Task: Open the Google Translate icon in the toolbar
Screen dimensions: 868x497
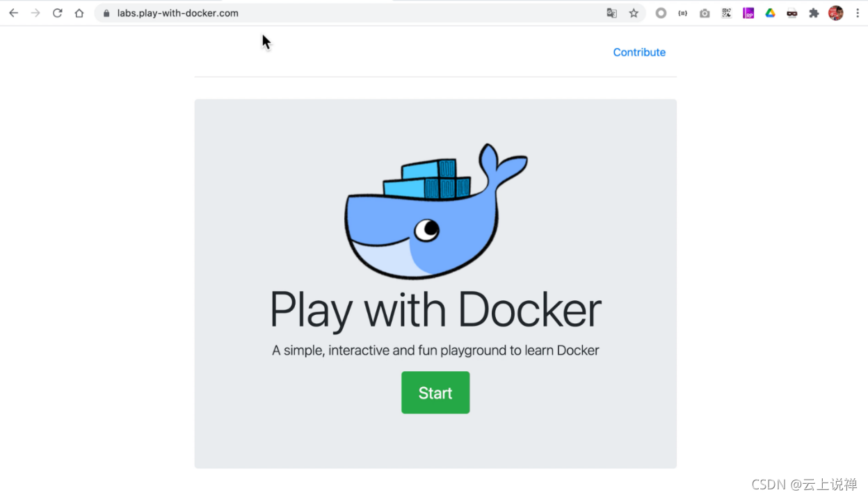Action: click(611, 13)
